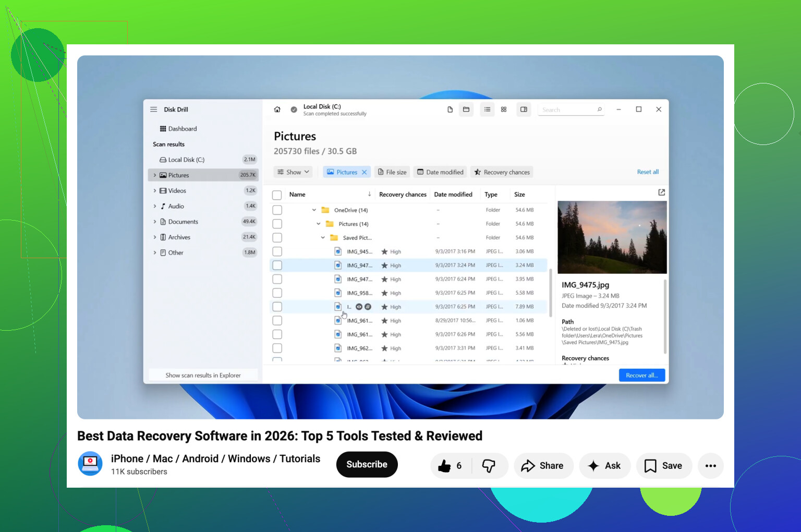
Task: Collapse the Pictures (14) subfolder
Action: pyautogui.click(x=319, y=224)
